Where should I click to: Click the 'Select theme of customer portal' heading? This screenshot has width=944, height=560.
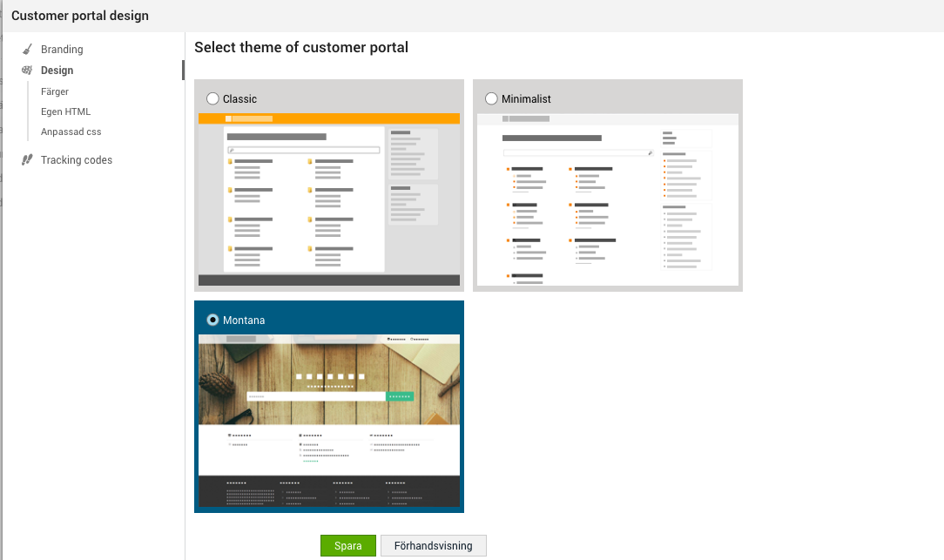point(301,47)
